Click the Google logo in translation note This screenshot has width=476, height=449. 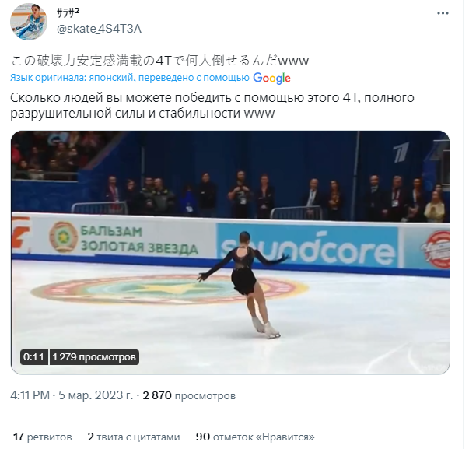pos(271,78)
